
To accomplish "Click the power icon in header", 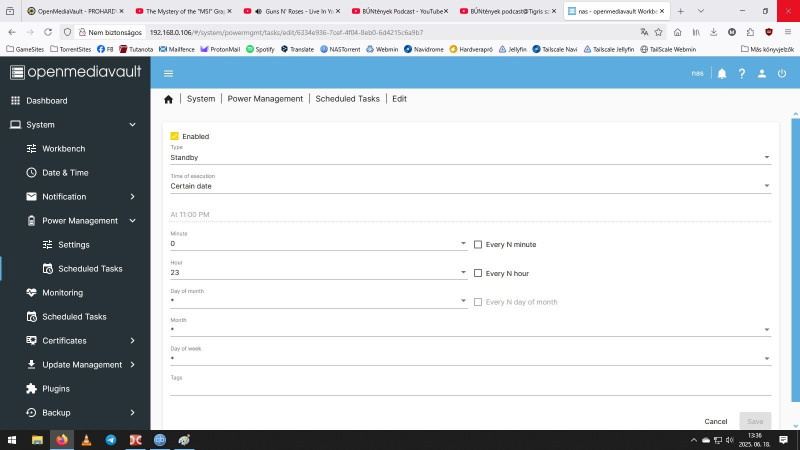I will click(x=782, y=73).
